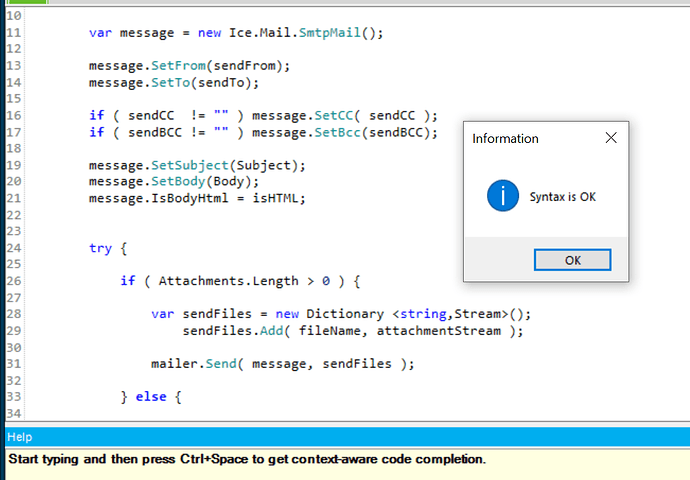Click the 'Syntax is OK' message text
The image size is (690, 480).
click(562, 197)
